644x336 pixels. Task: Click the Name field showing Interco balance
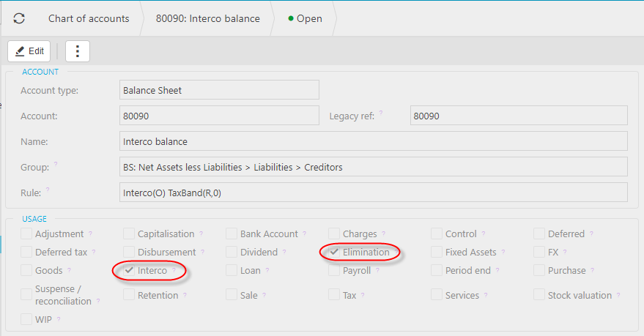point(373,141)
